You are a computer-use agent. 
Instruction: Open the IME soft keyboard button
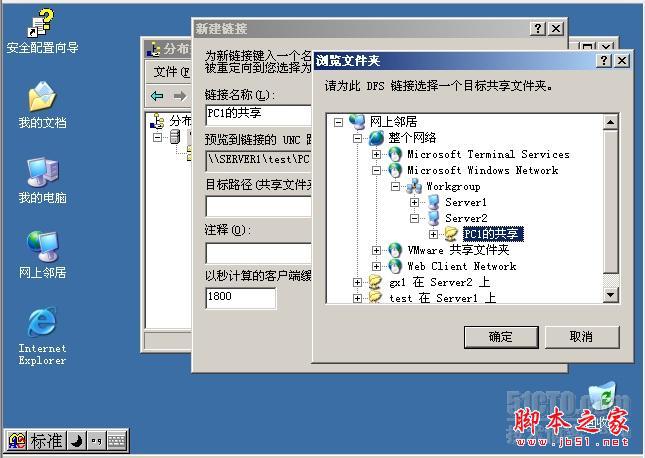[117, 441]
